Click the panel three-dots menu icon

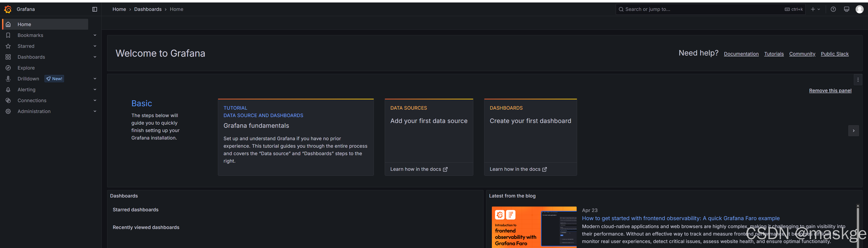point(858,80)
